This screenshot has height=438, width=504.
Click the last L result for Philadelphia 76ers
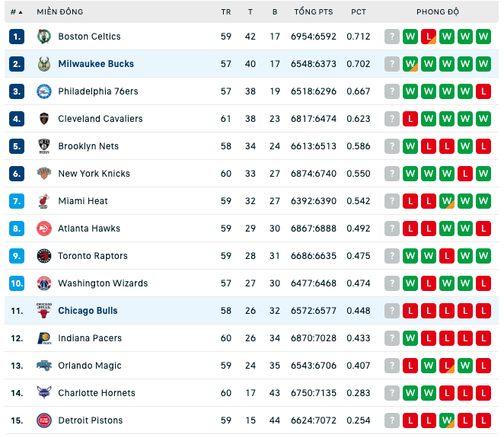click(483, 91)
